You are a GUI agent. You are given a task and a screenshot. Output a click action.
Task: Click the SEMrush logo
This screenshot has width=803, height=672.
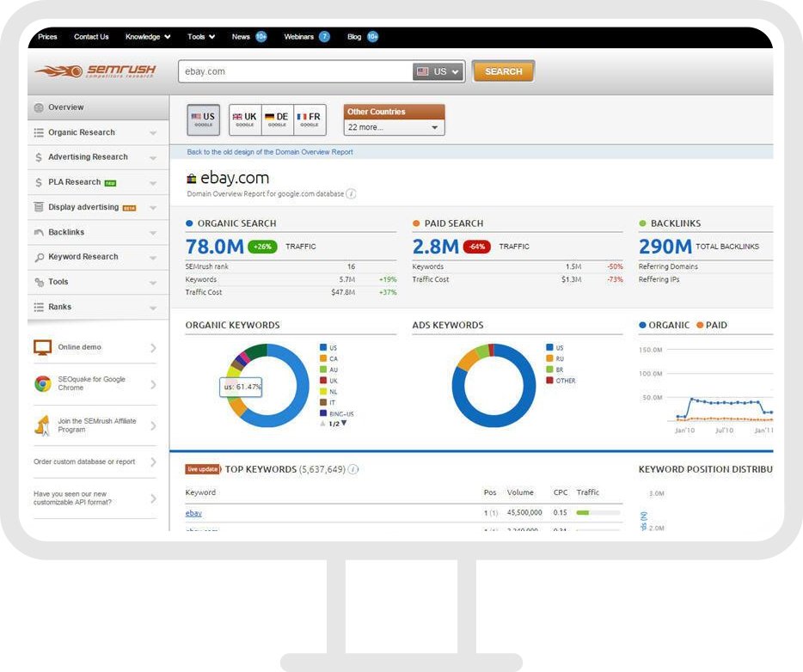pos(95,71)
